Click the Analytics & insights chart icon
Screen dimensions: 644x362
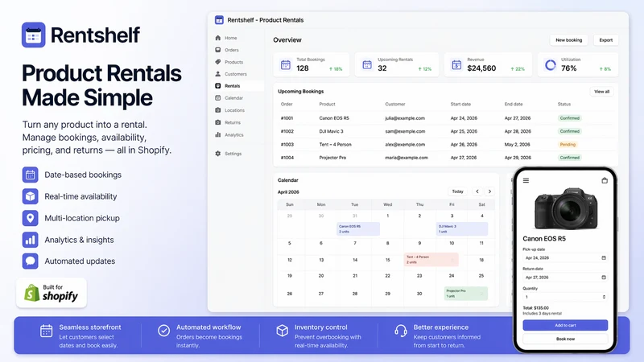pos(31,240)
